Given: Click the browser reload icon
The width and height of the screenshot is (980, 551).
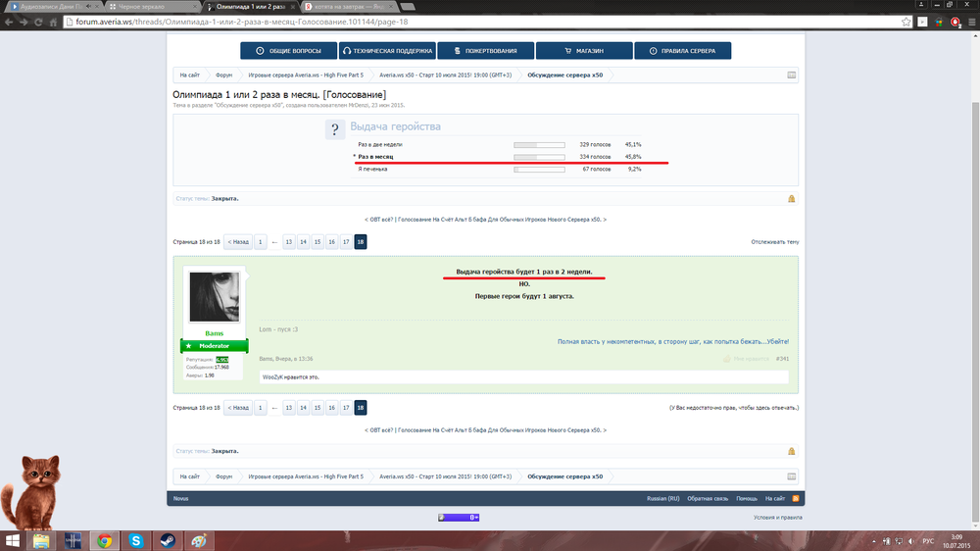Looking at the screenshot, I should tap(54, 22).
